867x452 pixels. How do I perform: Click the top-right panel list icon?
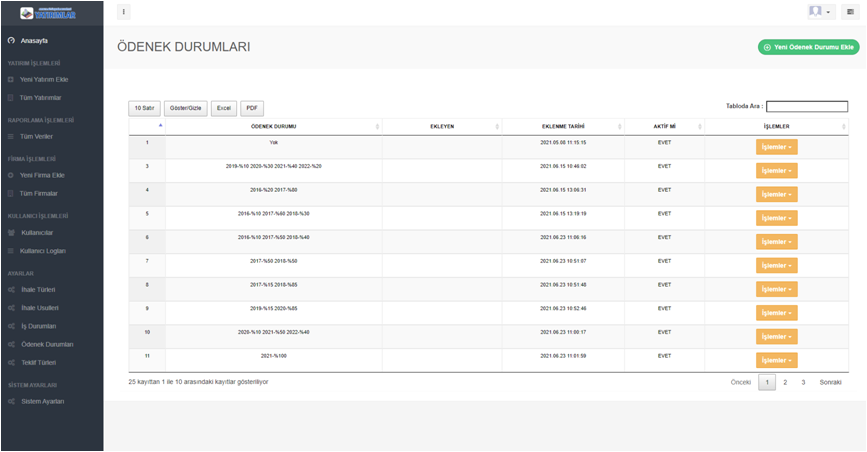click(x=850, y=12)
